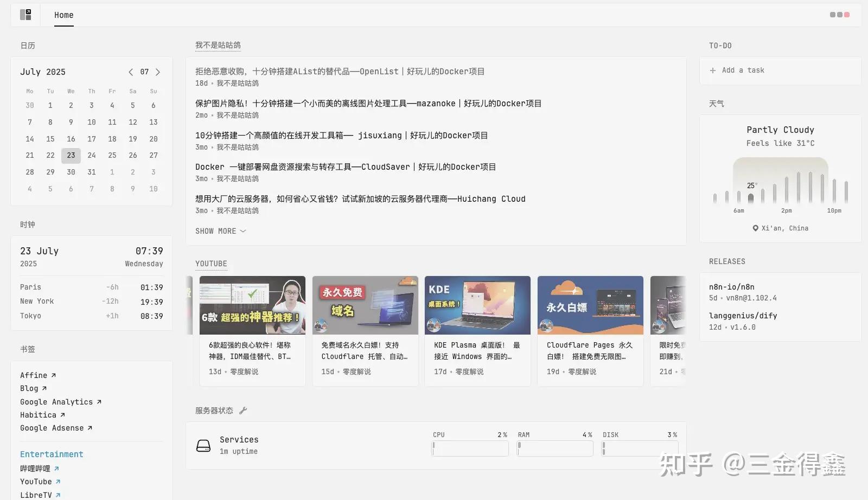Go to next month with the right chevron
This screenshot has width=868, height=500.
(x=158, y=72)
